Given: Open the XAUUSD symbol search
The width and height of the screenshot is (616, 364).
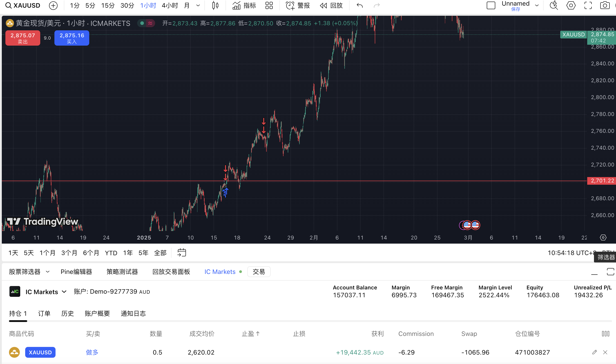Looking at the screenshot, I should [22, 5].
